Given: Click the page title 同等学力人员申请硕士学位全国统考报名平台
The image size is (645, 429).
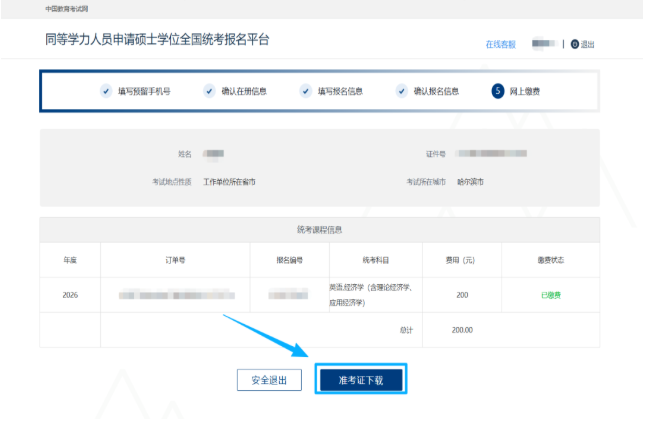Looking at the screenshot, I should 157,39.
